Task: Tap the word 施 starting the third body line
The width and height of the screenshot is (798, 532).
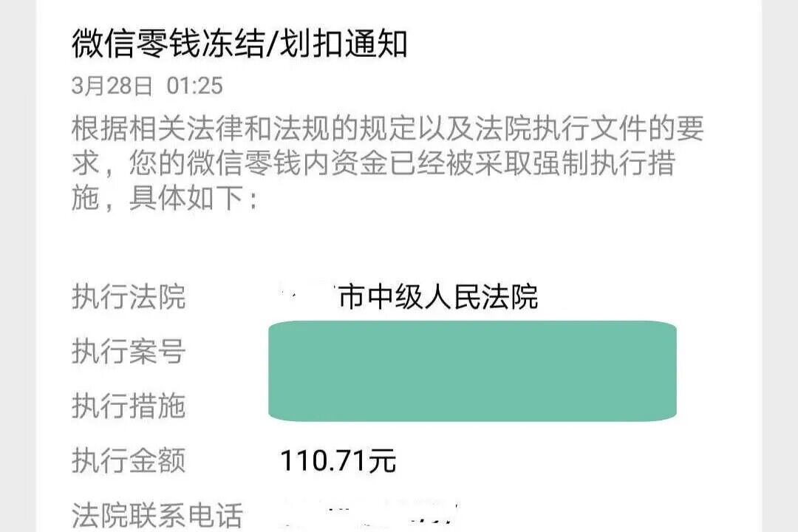Action: click(x=86, y=199)
